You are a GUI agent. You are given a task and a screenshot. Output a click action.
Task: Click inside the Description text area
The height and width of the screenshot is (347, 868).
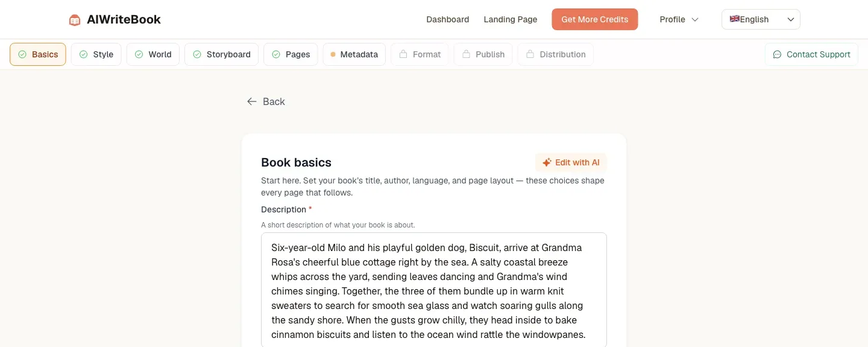pyautogui.click(x=434, y=290)
